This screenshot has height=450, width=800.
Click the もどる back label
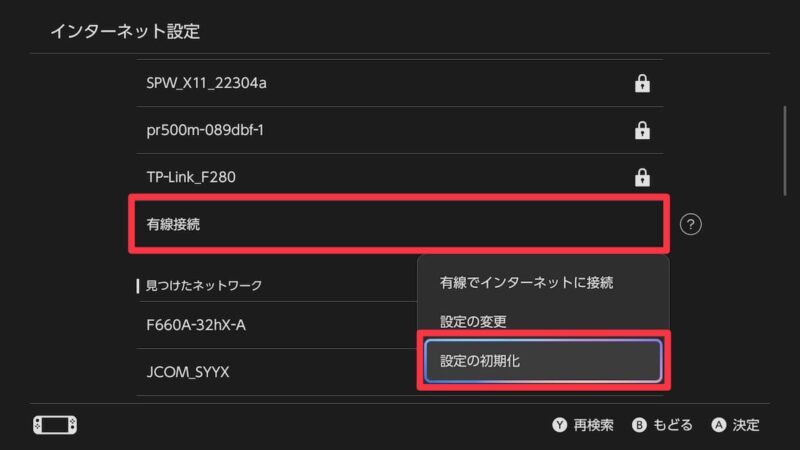coord(673,425)
